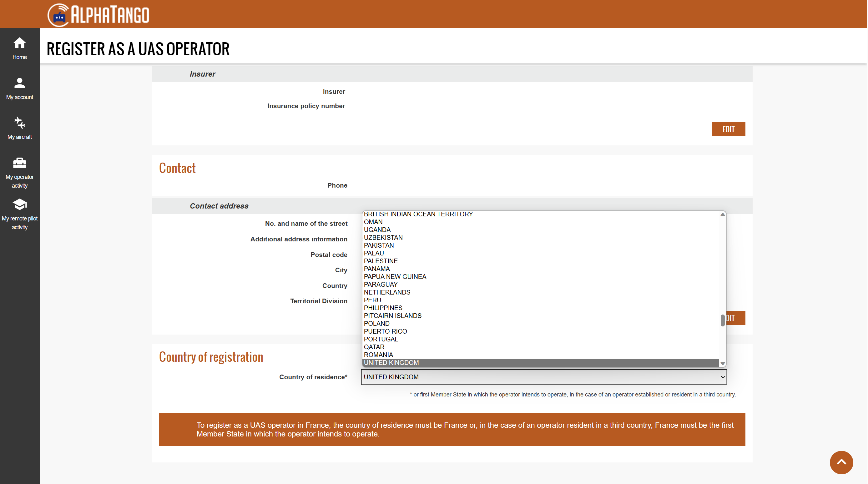The height and width of the screenshot is (484, 868).
Task: Choose QATAR option
Action: 541,347
